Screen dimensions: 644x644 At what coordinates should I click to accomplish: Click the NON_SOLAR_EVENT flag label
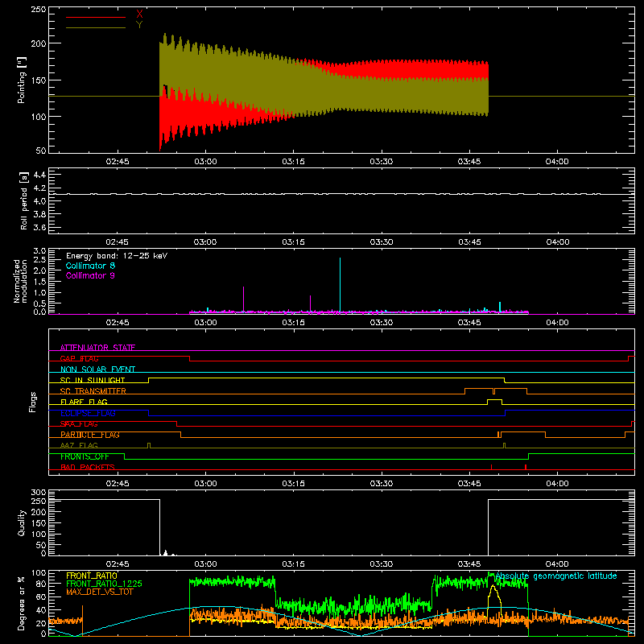97,369
